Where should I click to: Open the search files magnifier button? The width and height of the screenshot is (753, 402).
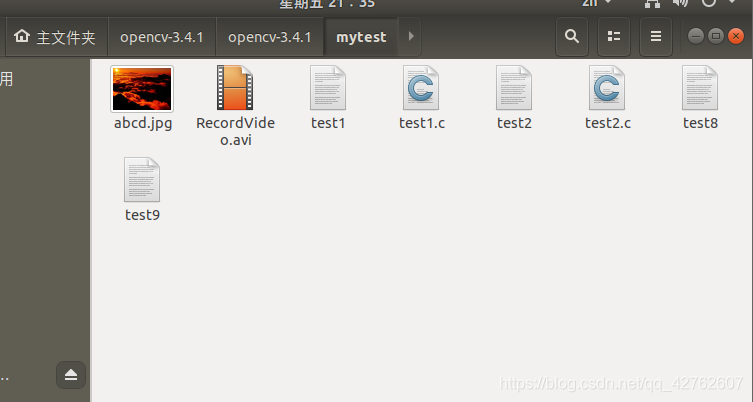tap(571, 37)
